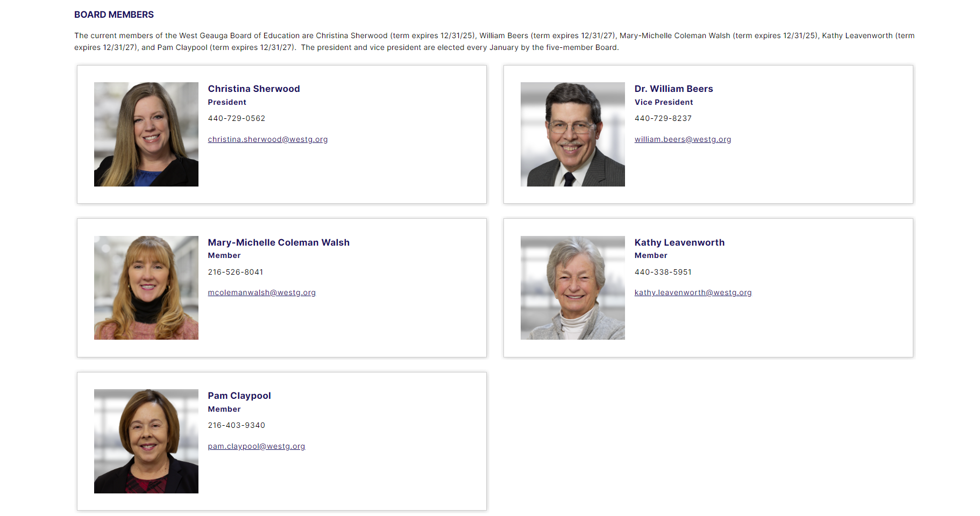Image resolution: width=980 pixels, height=516 pixels.
Task: Click the Vice President title text
Action: 664,102
